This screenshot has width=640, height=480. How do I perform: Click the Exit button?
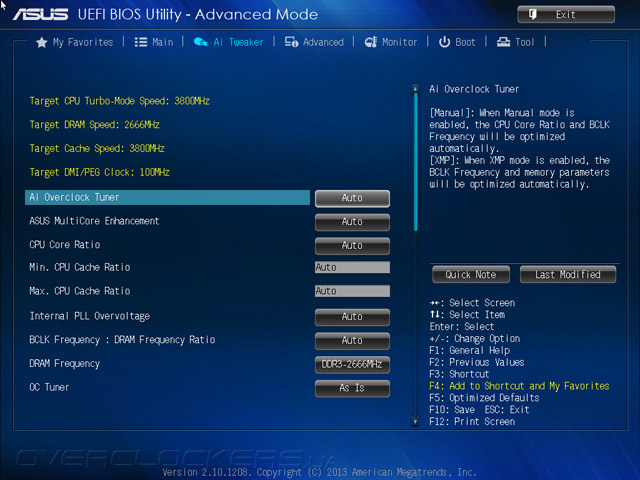566,15
